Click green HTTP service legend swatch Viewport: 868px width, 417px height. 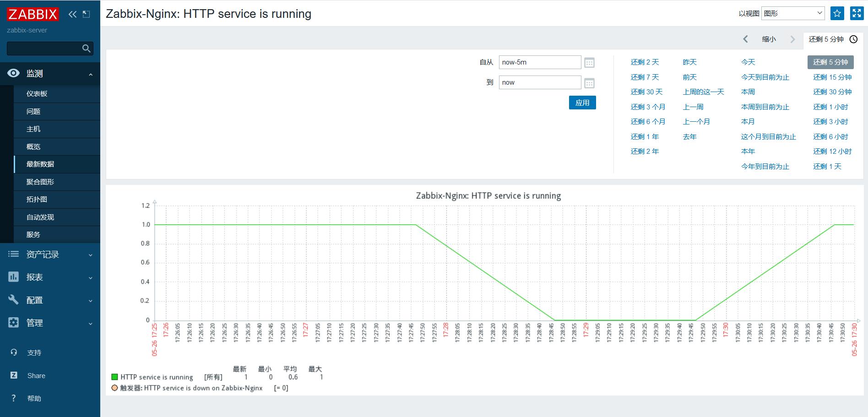[115, 377]
